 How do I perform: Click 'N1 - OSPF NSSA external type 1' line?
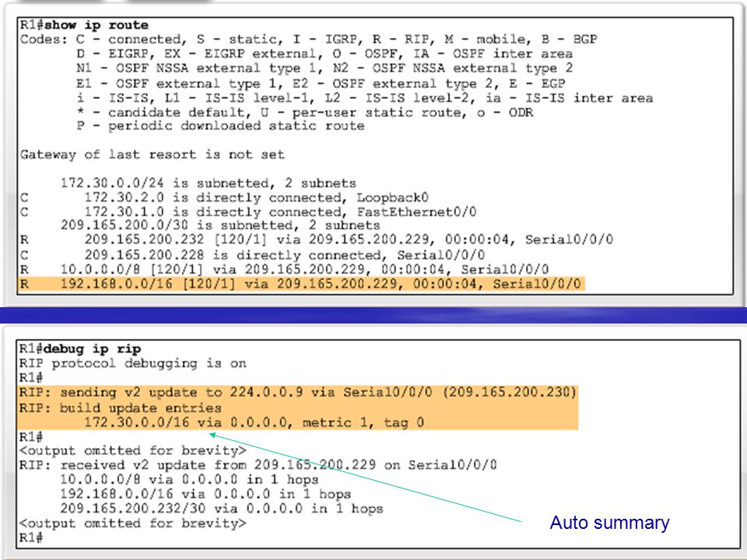pyautogui.click(x=324, y=68)
